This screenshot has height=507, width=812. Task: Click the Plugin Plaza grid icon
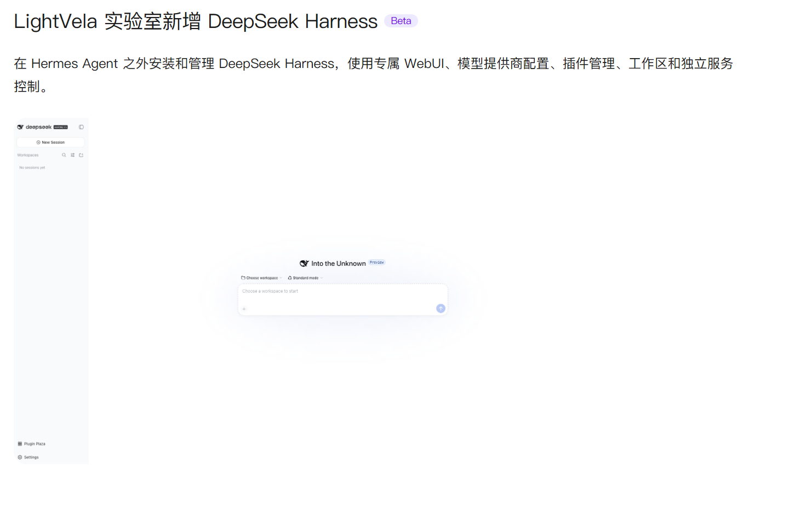[20, 444]
